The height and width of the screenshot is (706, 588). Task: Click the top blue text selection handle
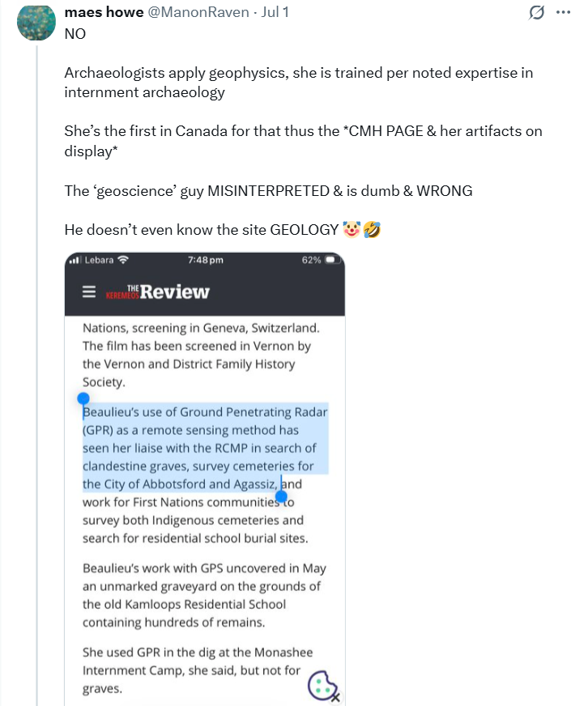click(x=83, y=398)
